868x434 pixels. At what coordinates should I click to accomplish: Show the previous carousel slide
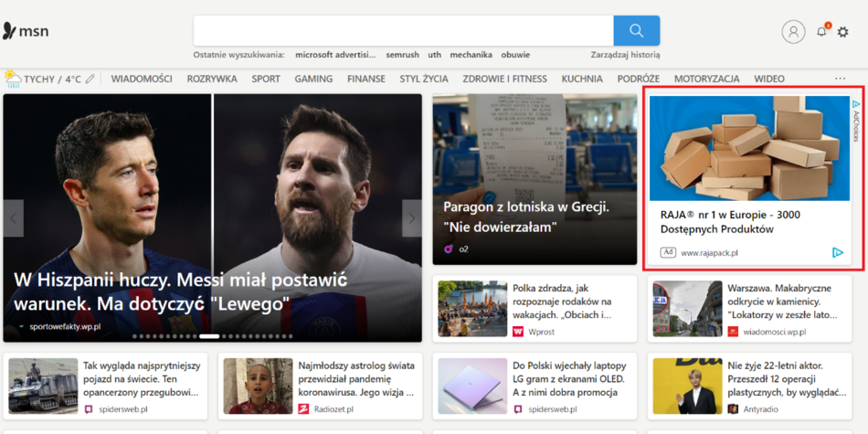coord(13,218)
